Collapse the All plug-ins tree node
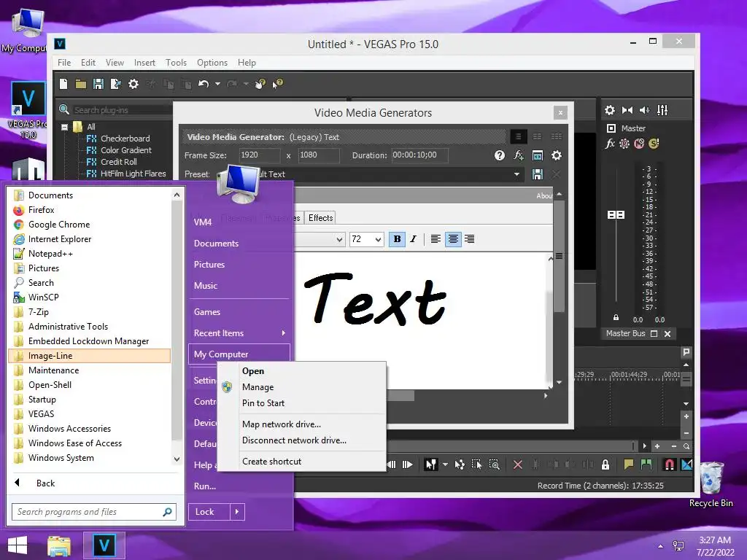The height and width of the screenshot is (560, 747). pos(65,127)
